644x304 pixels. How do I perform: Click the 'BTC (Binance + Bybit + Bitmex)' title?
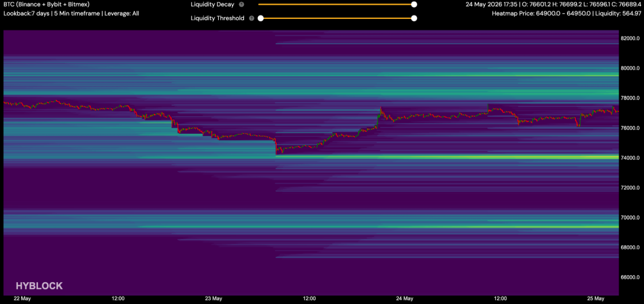(x=46, y=5)
